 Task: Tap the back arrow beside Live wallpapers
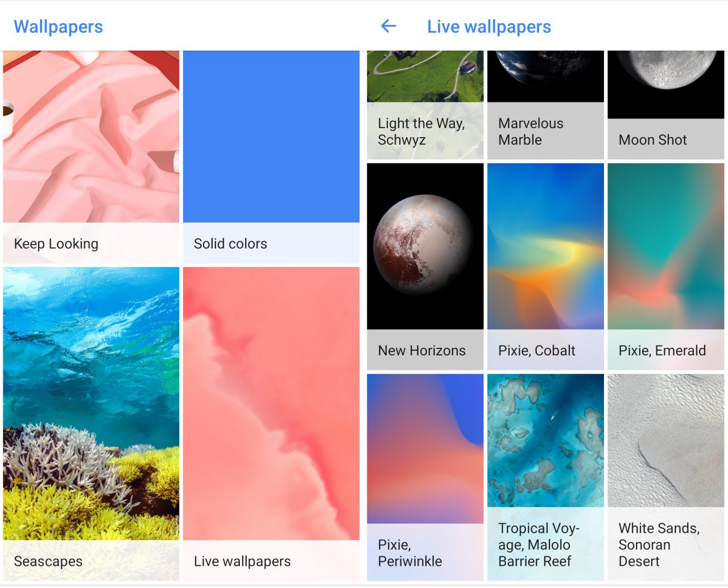point(388,26)
